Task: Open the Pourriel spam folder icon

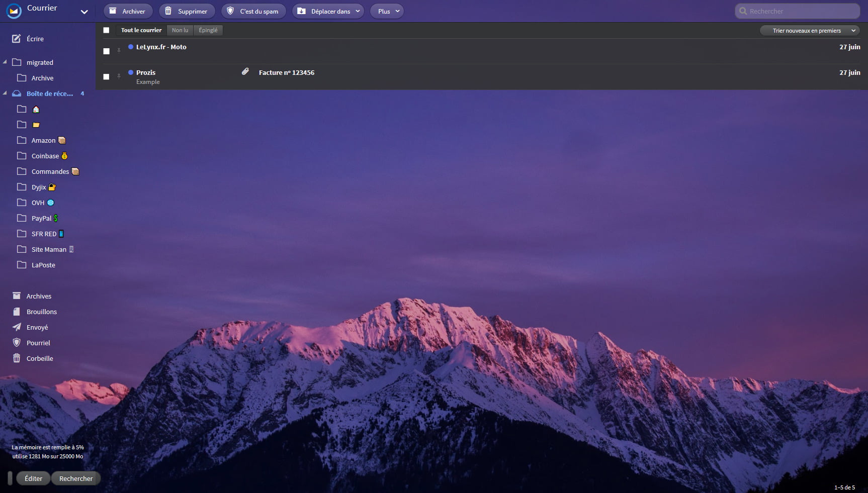Action: point(17,343)
